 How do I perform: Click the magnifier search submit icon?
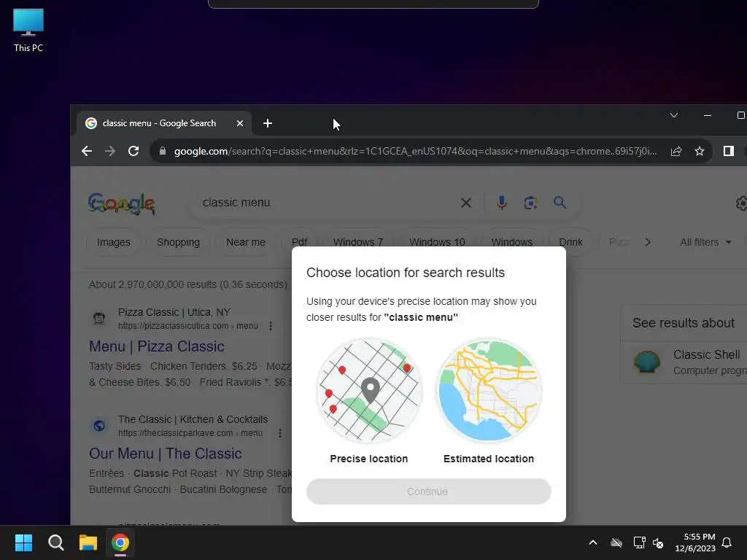(560, 203)
